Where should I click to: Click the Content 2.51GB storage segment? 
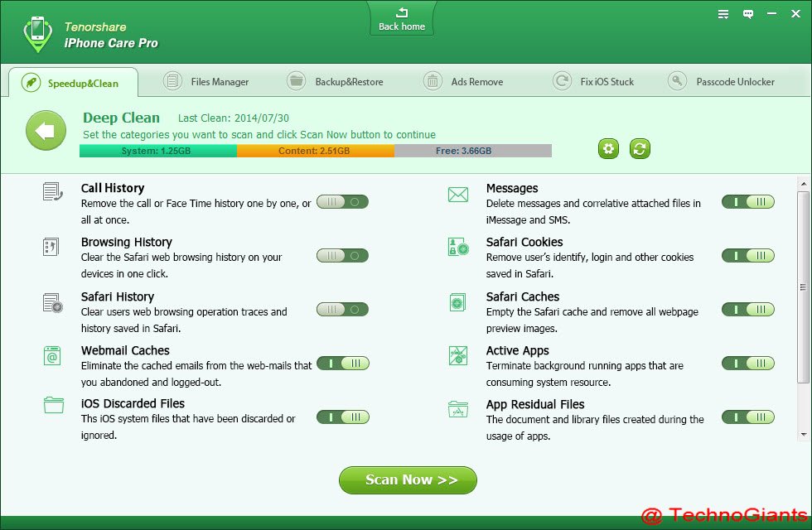316,151
